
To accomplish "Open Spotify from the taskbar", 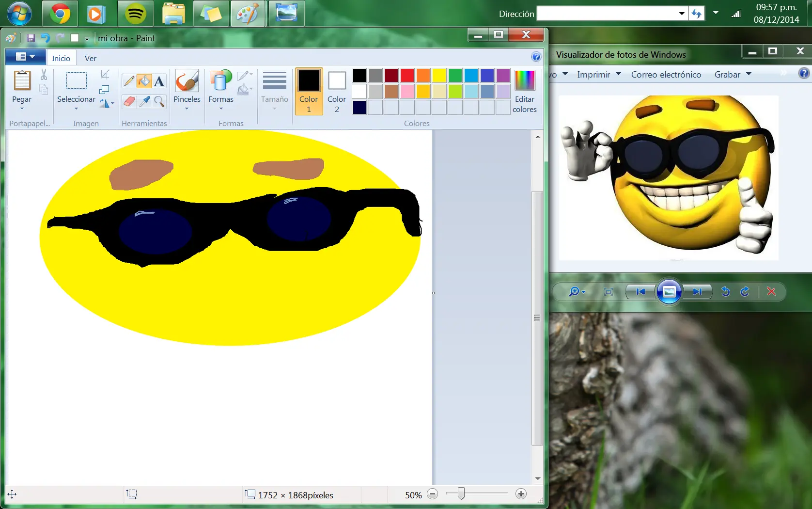I will point(135,13).
